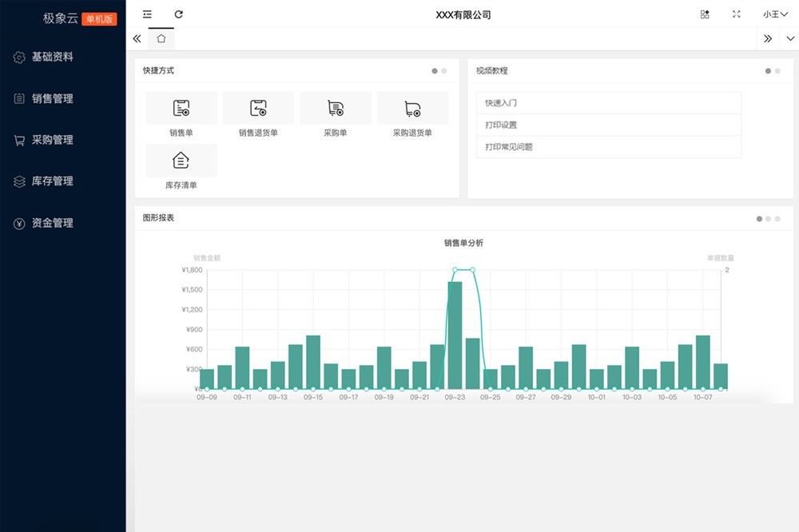This screenshot has height=532, width=799.
Task: Expand the 销售管理 sidebar menu
Action: pyautogui.click(x=53, y=99)
